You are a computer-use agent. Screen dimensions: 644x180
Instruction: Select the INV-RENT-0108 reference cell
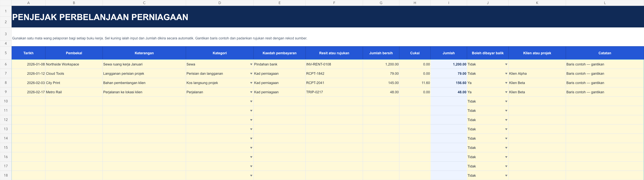click(334, 64)
